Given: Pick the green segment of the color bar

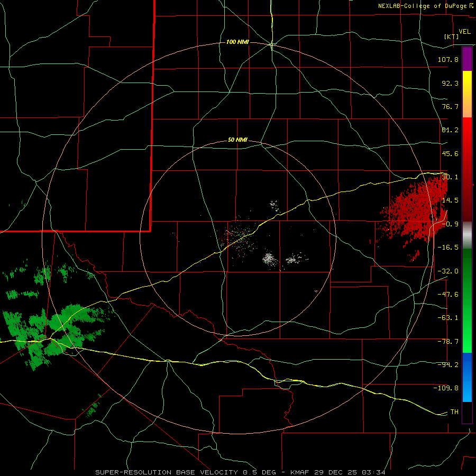Looking at the screenshot, I should click(467, 300).
